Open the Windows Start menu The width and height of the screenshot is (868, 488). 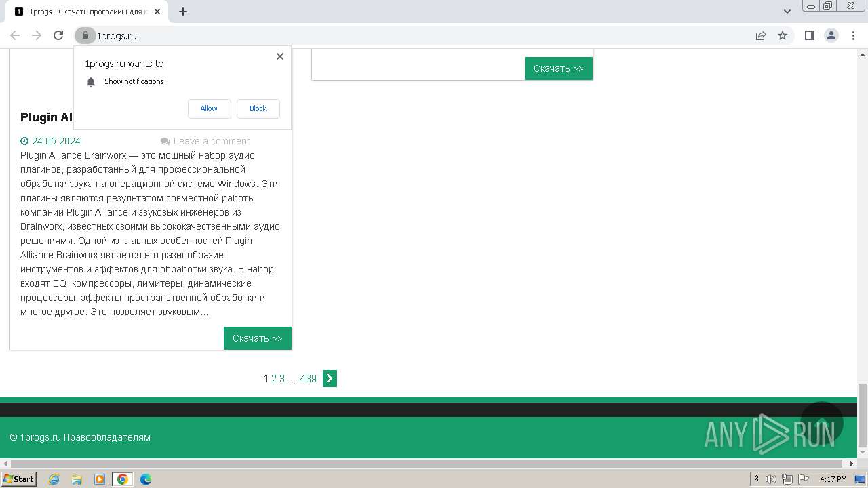click(19, 479)
